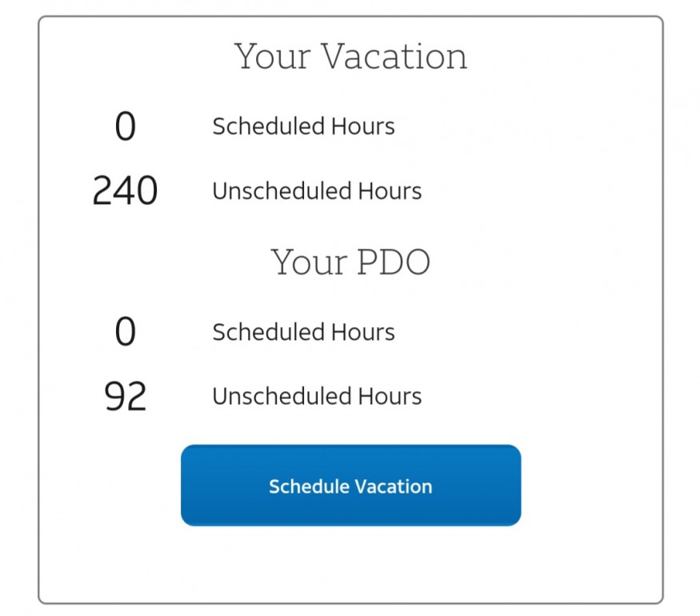Click the 92 unscheduled PDO hours value

(x=126, y=396)
